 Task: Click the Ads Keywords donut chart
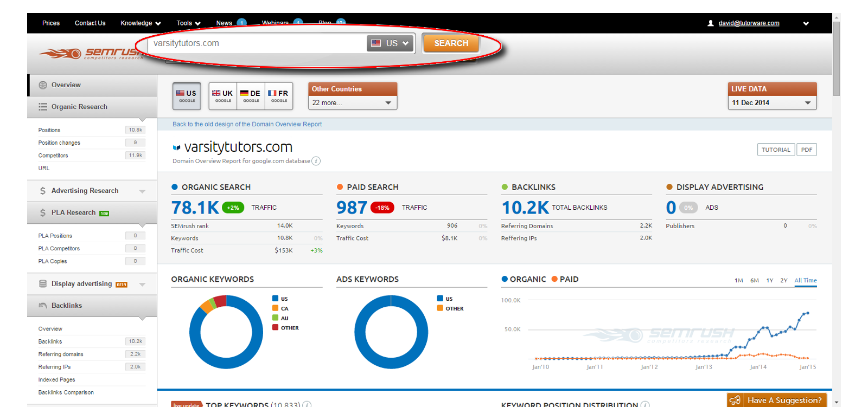[x=391, y=332]
